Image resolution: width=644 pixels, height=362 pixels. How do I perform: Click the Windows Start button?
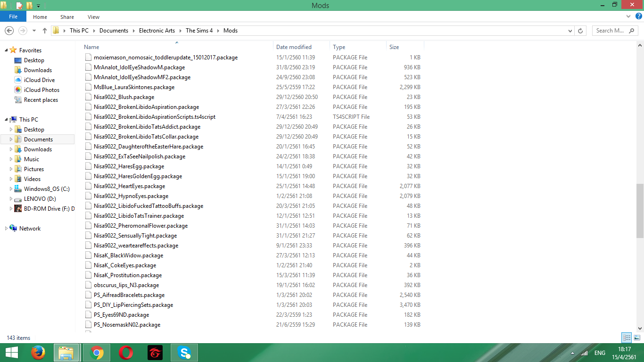click(11, 352)
